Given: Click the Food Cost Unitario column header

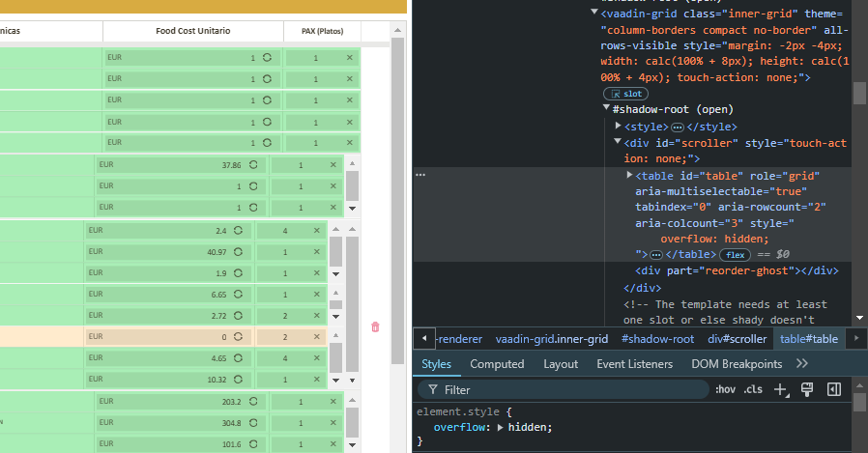Looking at the screenshot, I should point(193,32).
